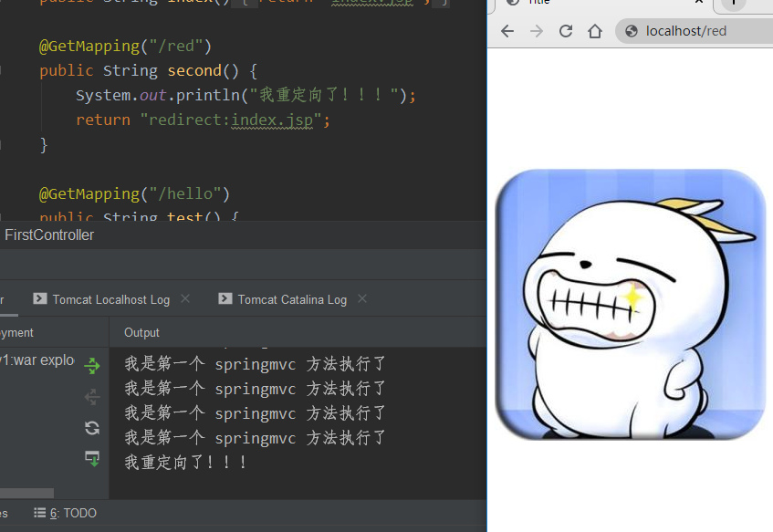Click the cartoon rabbit image

630,304
